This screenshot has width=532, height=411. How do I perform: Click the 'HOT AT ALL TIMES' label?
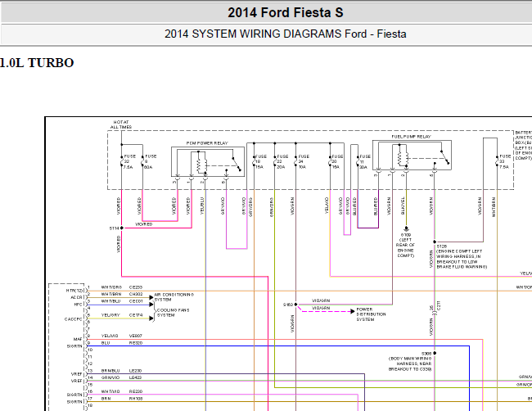121,124
